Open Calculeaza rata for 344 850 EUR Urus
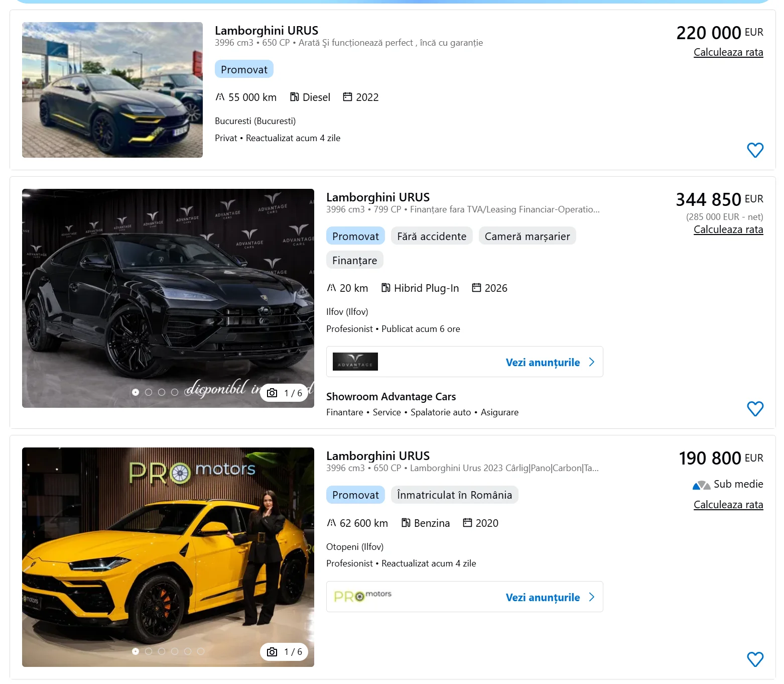784x684 pixels. point(728,230)
